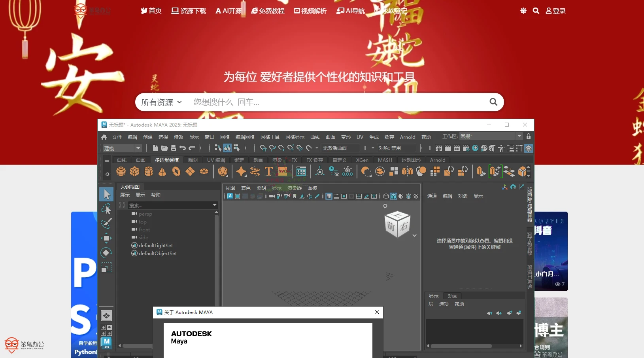
Task: Open the 资源下载 website link
Action: (x=189, y=11)
